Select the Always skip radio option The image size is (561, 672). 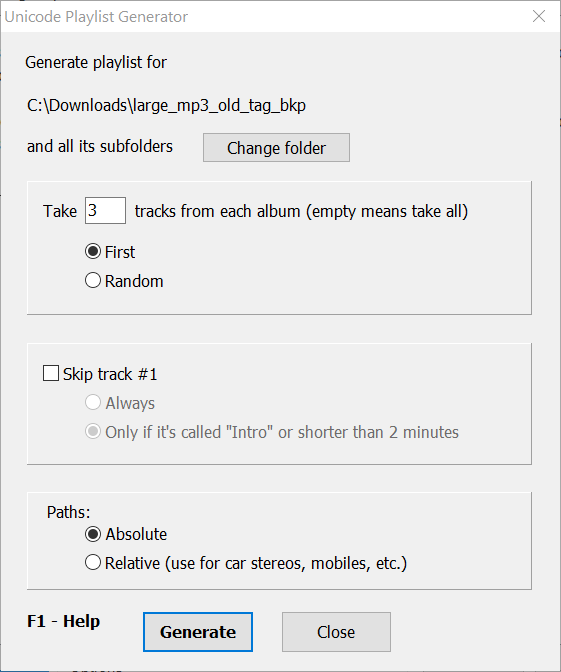(x=120, y=403)
